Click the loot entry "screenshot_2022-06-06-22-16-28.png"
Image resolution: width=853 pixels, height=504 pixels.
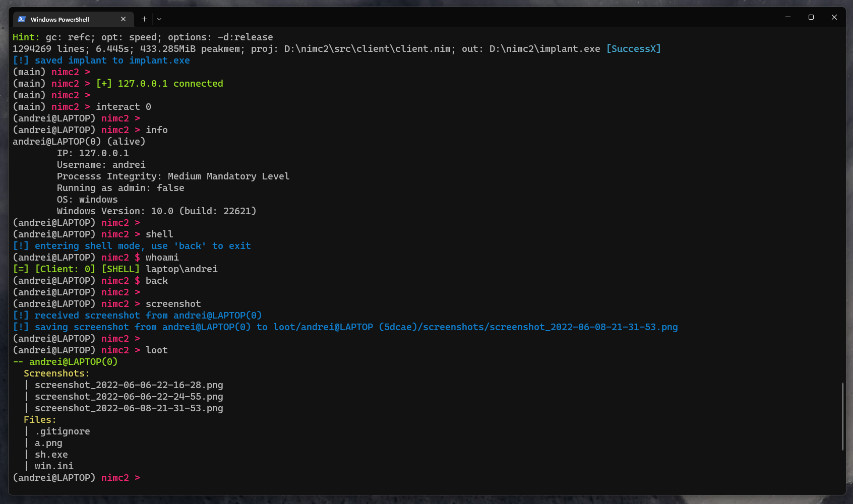tap(129, 385)
